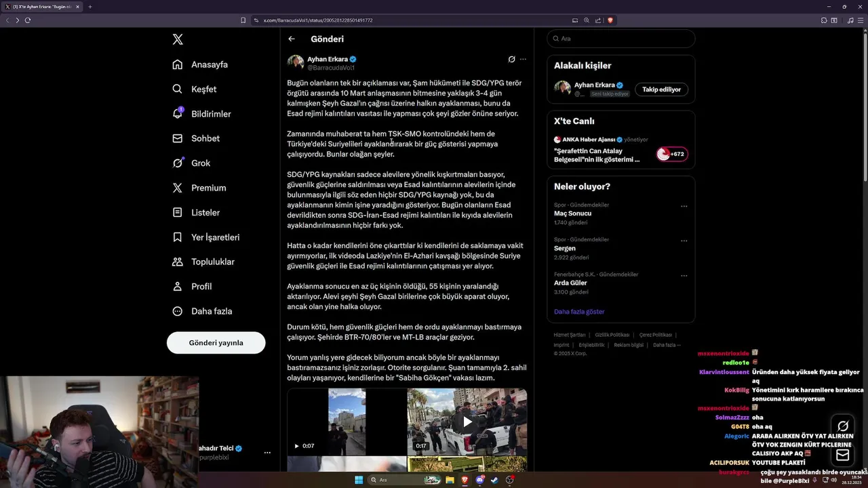Open the X logo home link
The image size is (868, 488).
pos(178,39)
